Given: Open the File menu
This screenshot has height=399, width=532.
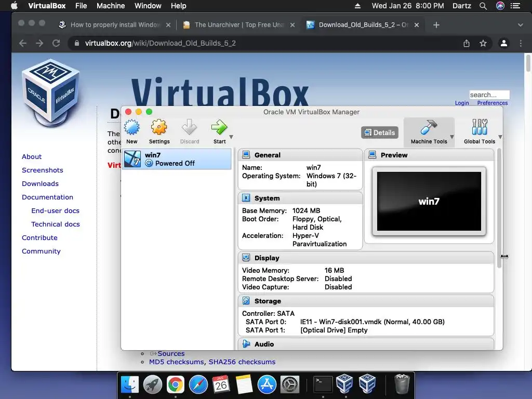Looking at the screenshot, I should [81, 6].
